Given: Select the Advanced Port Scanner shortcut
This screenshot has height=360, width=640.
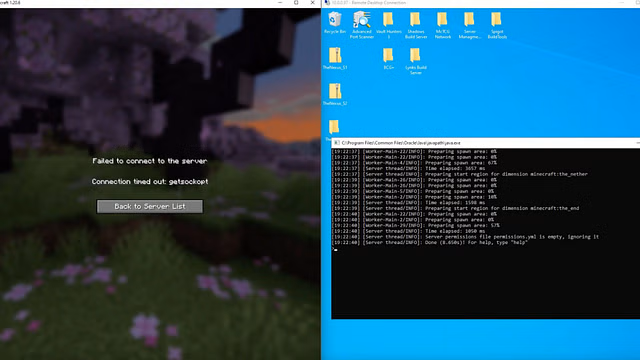Looking at the screenshot, I should pyautogui.click(x=362, y=25).
